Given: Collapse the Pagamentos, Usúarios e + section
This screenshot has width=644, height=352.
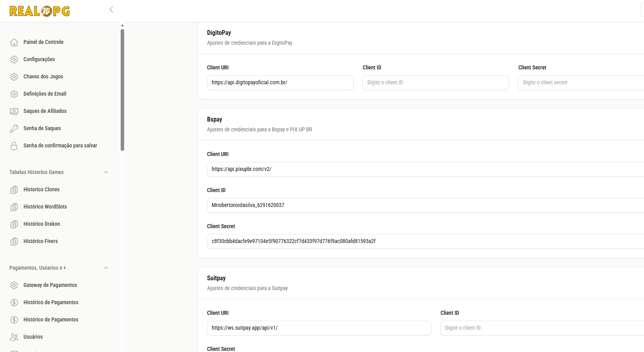Looking at the screenshot, I should pos(106,268).
